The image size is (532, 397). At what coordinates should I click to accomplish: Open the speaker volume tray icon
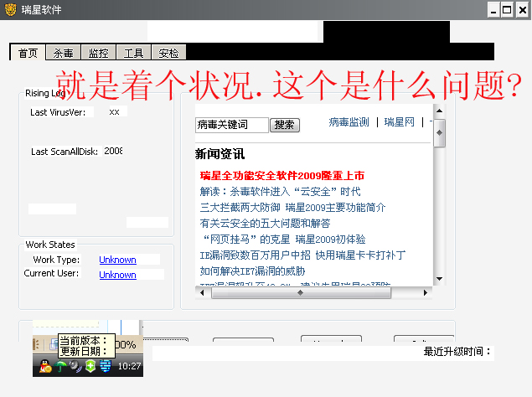pyautogui.click(x=75, y=366)
